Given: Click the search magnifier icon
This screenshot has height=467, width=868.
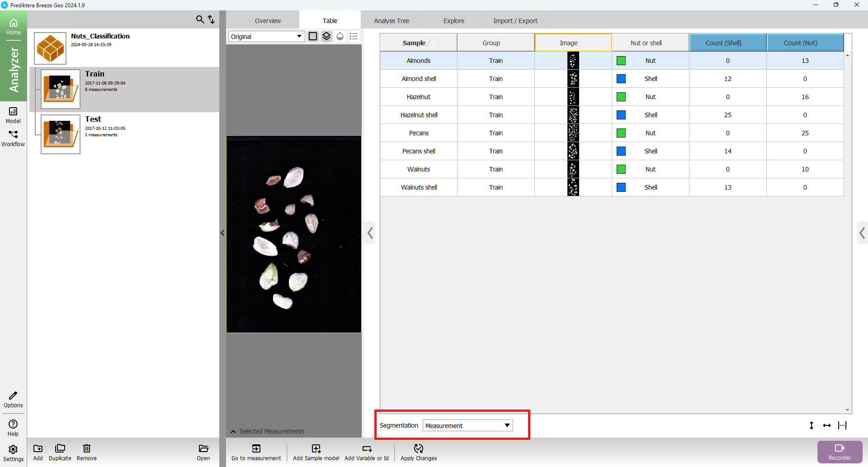Looking at the screenshot, I should point(199,19).
